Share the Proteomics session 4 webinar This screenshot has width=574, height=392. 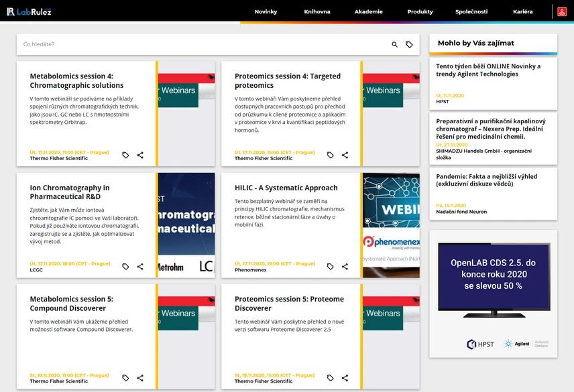[x=345, y=155]
